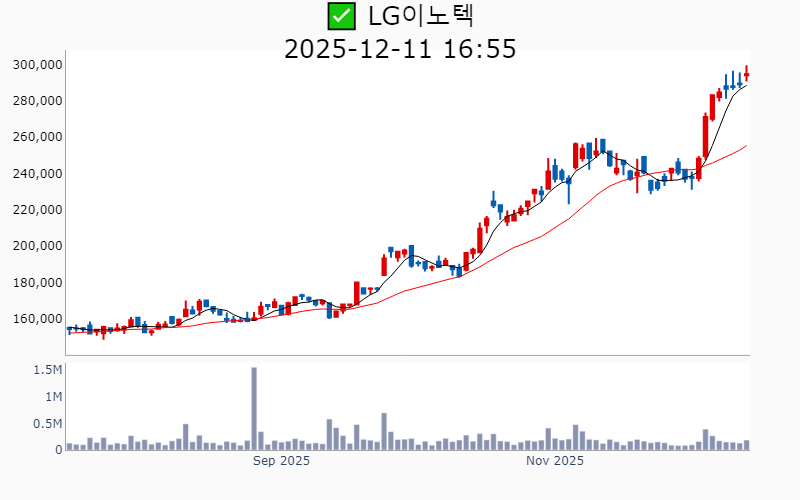Click the first volume bar at far left
The image size is (800, 500).
click(69, 446)
